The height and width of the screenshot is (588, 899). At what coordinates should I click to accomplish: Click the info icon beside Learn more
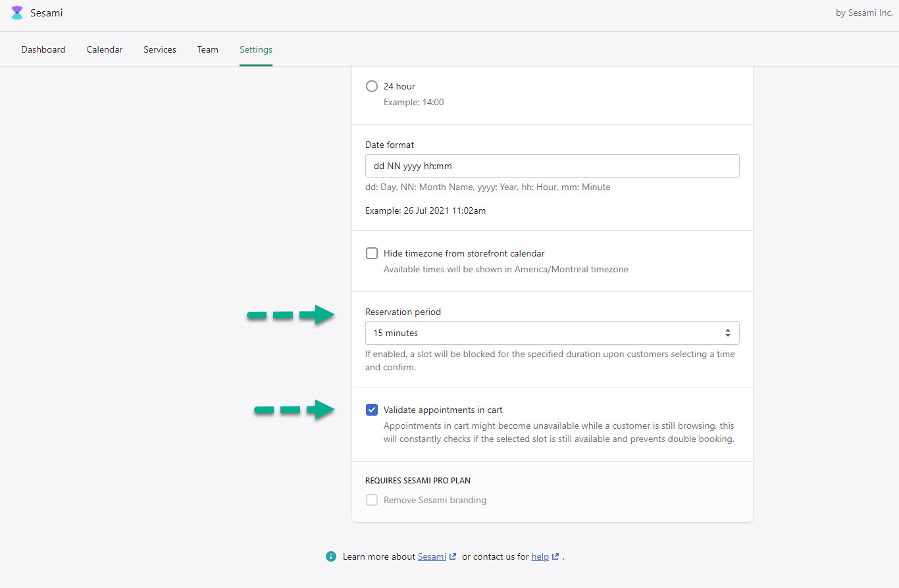[331, 556]
